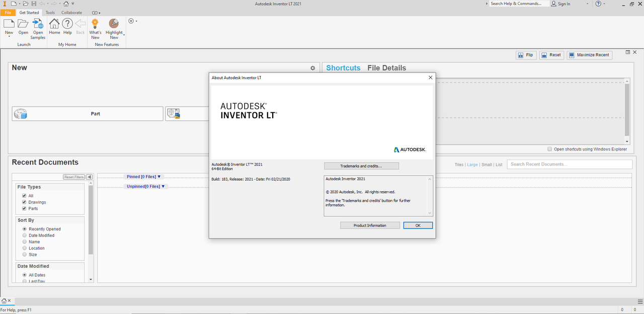Enable Open shortcuts using Windows Explorer
644x314 pixels.
click(x=549, y=149)
